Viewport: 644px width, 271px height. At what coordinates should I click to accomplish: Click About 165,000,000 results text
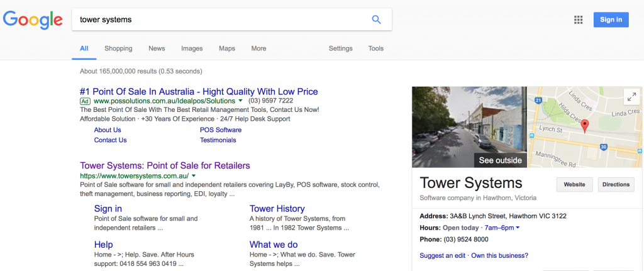141,71
